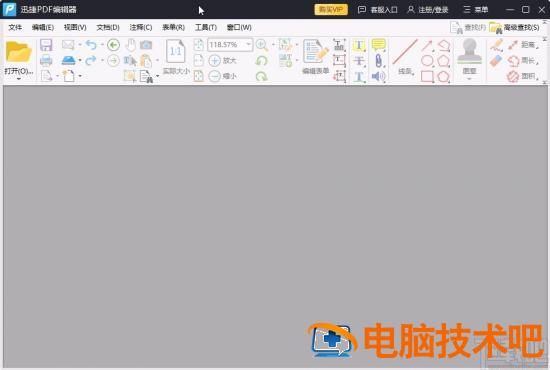The width and height of the screenshot is (550, 370).
Task: Click the Snapshot camera icon
Action: [x=146, y=45]
